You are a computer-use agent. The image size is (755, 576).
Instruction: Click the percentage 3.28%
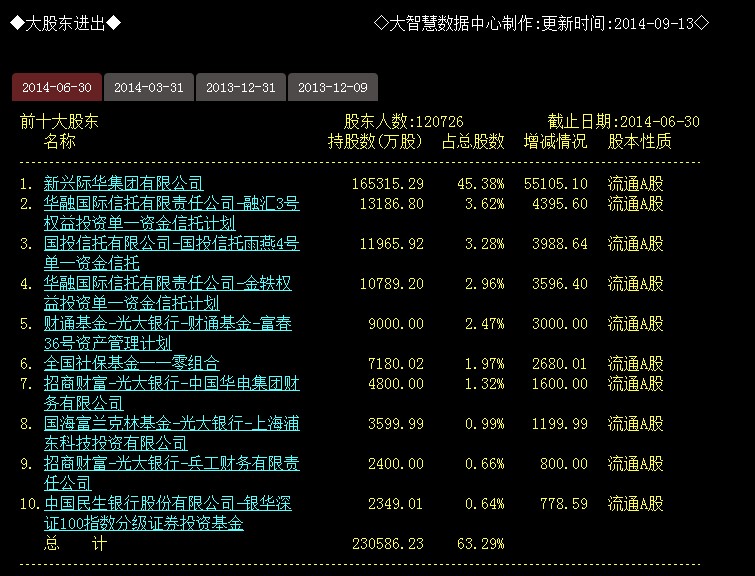coord(484,244)
